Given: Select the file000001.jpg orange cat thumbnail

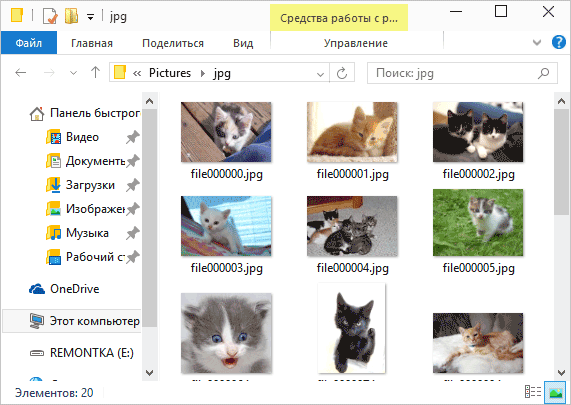Looking at the screenshot, I should coord(352,132).
